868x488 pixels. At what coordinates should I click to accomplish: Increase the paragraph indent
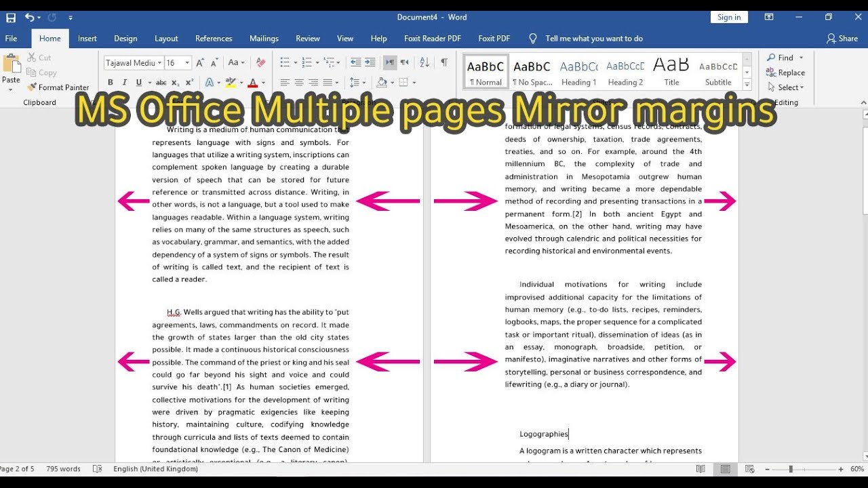pyautogui.click(x=370, y=62)
